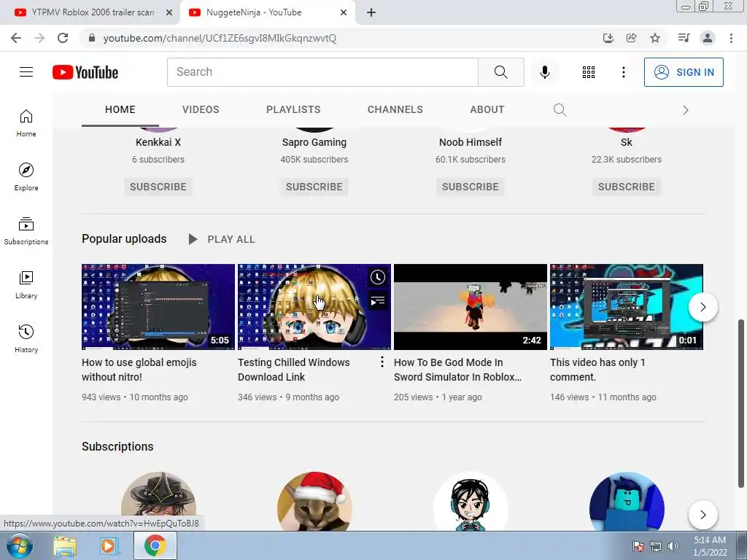
Task: Add Testing Chilled Windows to Watch Later
Action: [x=378, y=277]
